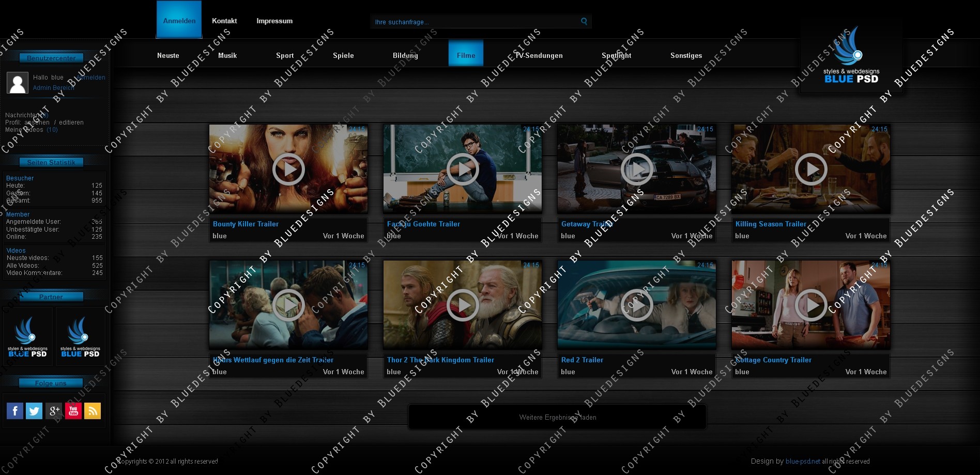Screen dimensions: 980x475
Task: Open the second Blue PSD partner logo
Action: click(80, 337)
